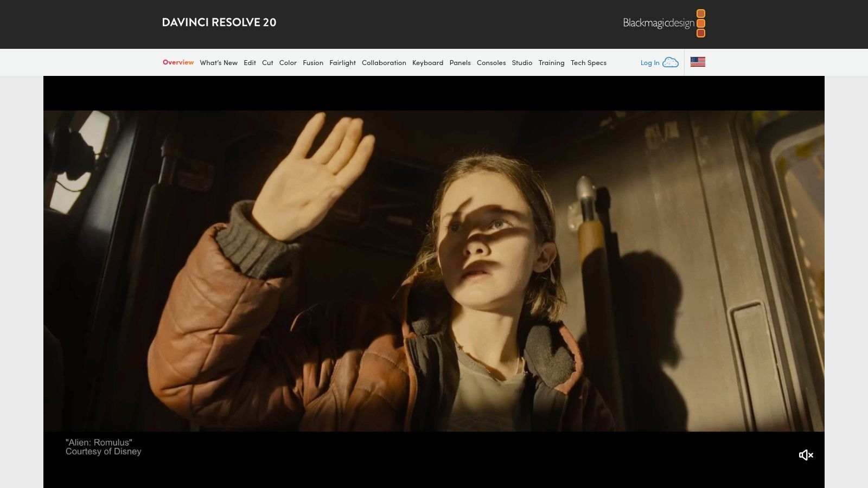Click the orange Blackmagic logo squares

701,23
